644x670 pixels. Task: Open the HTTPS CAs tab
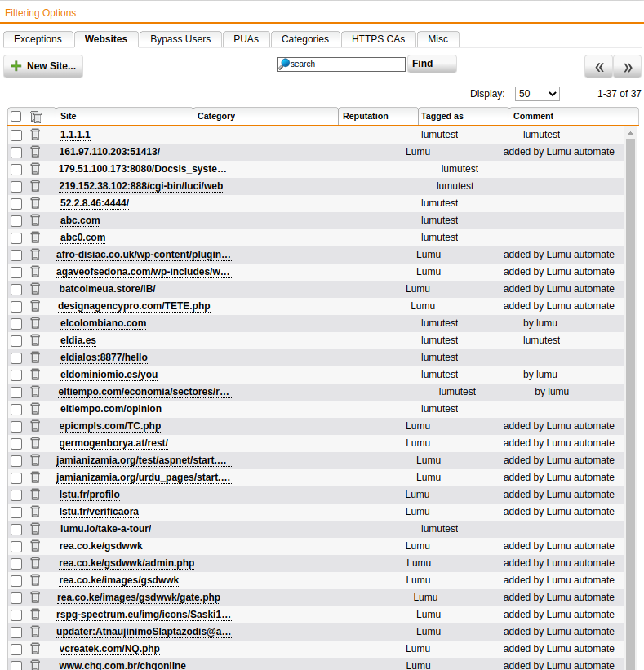378,39
